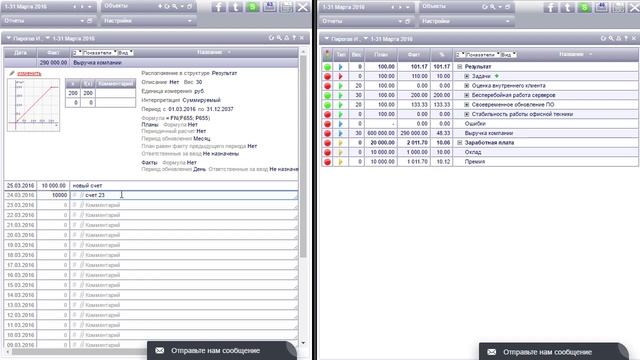Refresh the right Пирогов panel
This screenshot has height=360, width=640.
point(603,38)
